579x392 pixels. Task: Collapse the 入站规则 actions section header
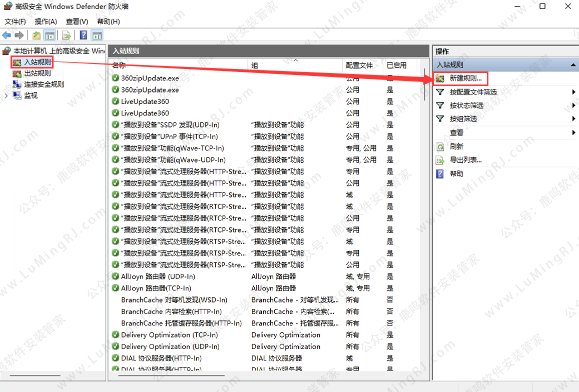573,65
